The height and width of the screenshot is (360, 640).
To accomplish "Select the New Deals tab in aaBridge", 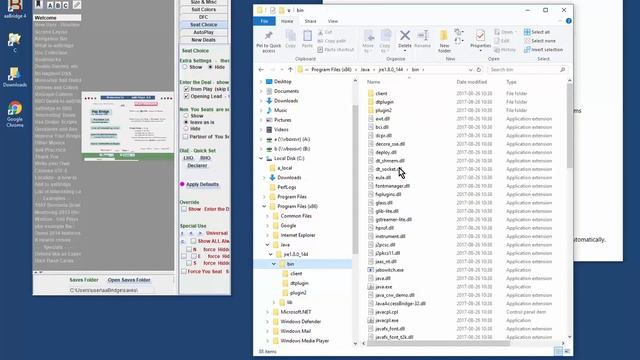I will [x=204, y=40].
